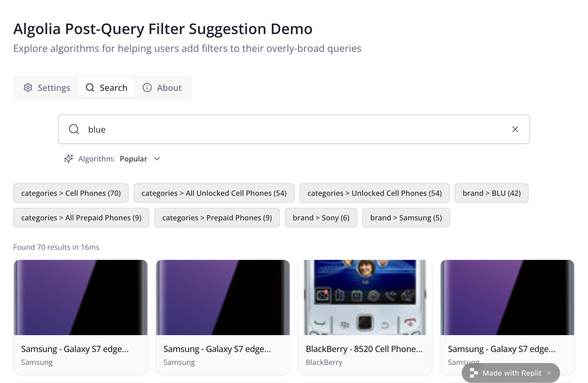The image size is (588, 383).
Task: Apply the All Unlocked Cell Phones filter
Action: click(x=214, y=193)
